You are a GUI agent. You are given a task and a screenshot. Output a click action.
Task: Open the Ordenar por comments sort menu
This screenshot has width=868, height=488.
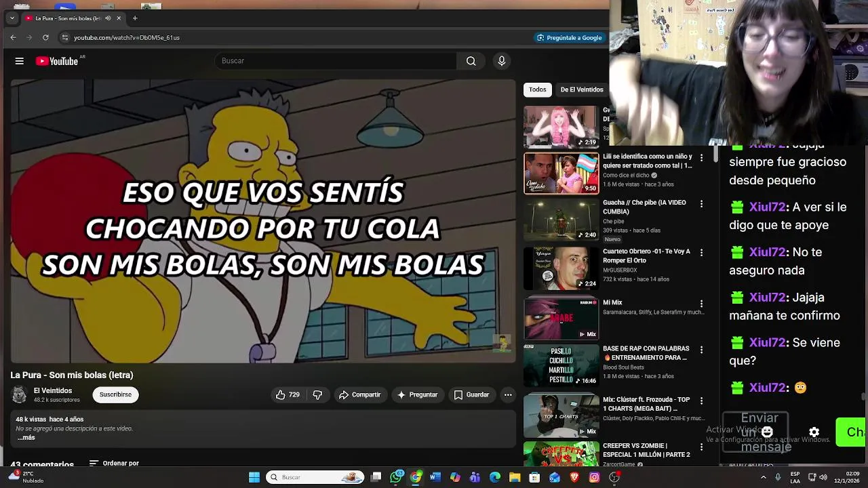[x=114, y=464]
